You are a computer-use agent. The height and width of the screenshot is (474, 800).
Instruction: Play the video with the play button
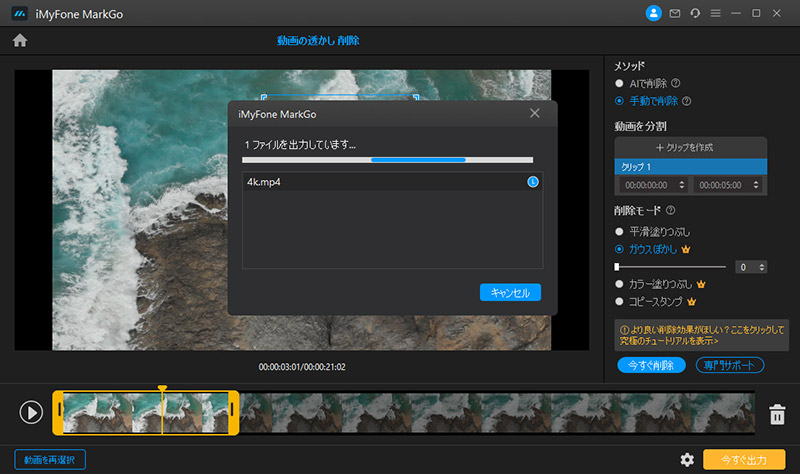point(31,412)
